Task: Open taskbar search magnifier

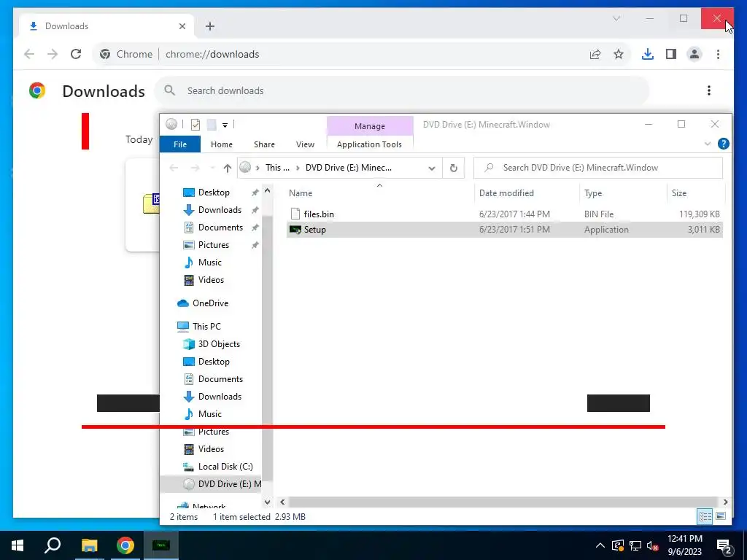Action: 53,545
